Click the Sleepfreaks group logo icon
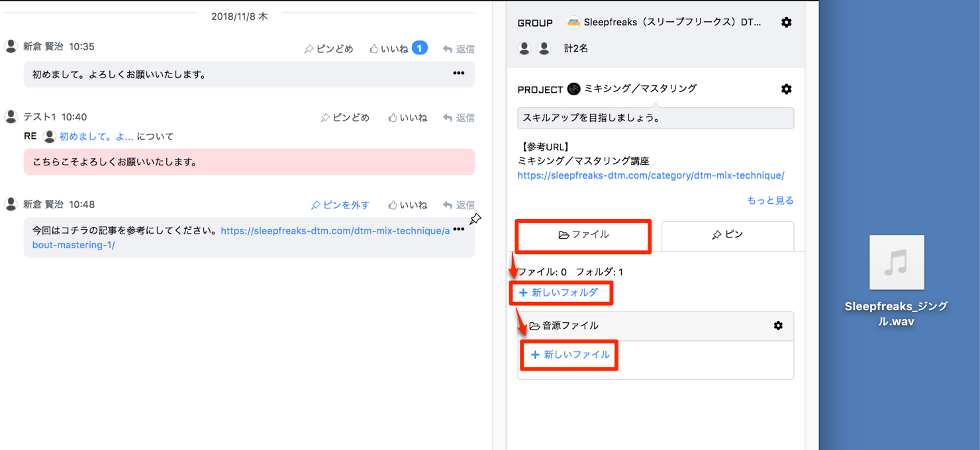This screenshot has height=450, width=980. coord(573,22)
